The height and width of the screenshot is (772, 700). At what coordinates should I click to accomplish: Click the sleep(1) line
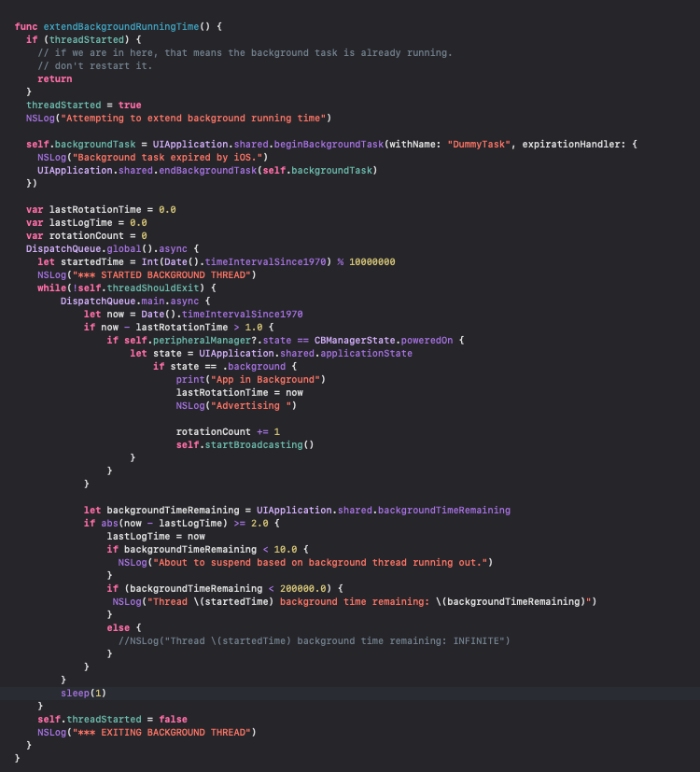tap(84, 694)
